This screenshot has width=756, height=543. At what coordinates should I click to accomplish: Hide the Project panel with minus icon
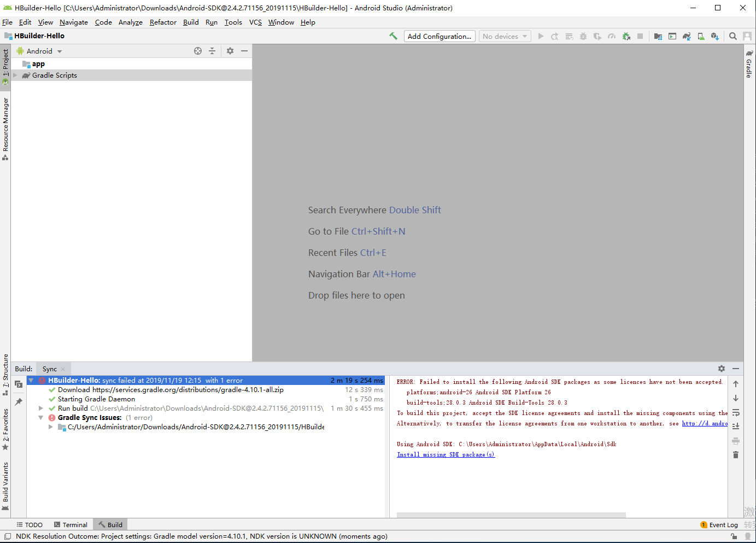pyautogui.click(x=244, y=51)
